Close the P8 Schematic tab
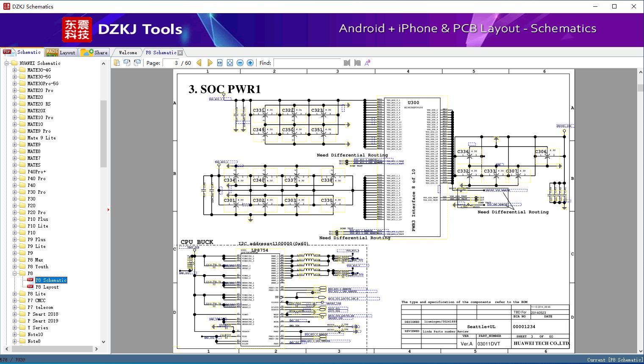Viewport: 644px width, 364px height. pos(180,53)
